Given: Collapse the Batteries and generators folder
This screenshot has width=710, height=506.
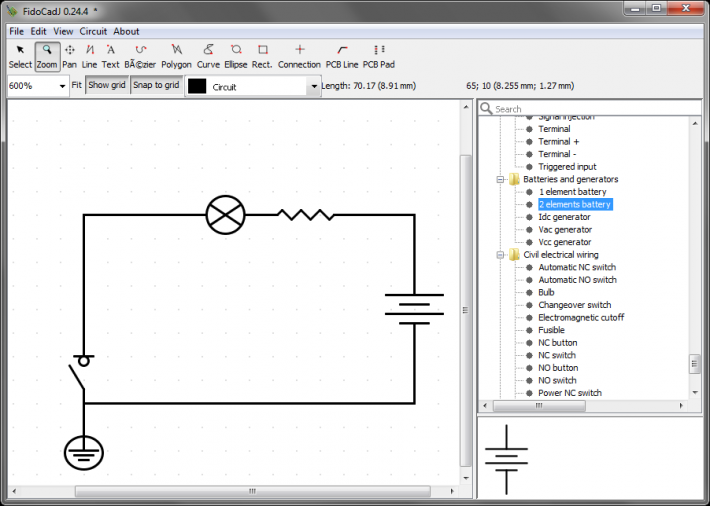Looking at the screenshot, I should point(500,179).
